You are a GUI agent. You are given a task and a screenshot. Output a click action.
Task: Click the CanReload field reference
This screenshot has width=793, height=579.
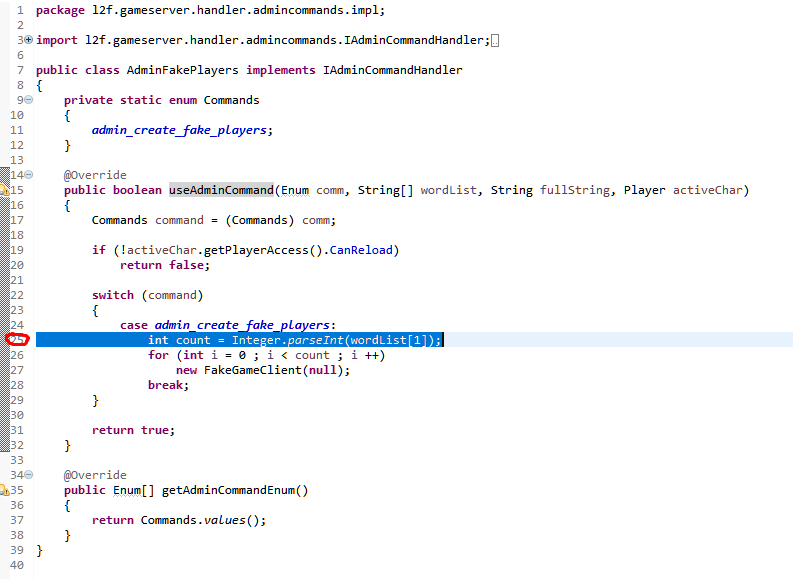(x=357, y=250)
